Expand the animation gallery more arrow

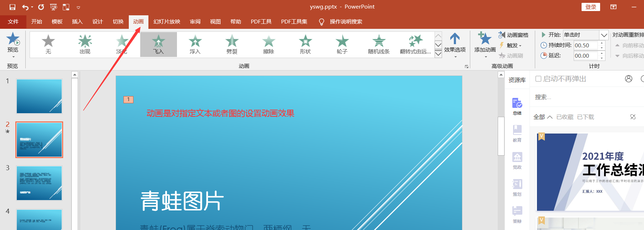[x=438, y=54]
